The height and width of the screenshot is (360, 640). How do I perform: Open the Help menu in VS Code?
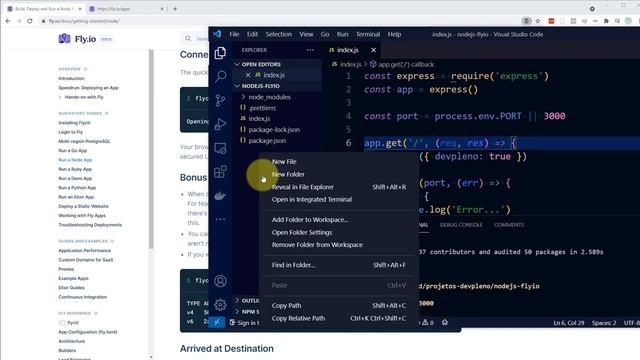click(x=394, y=34)
